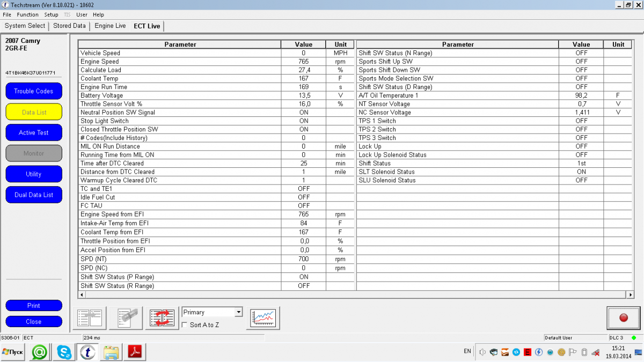Click the NC Sensor Voltage value 1,411

581,113
